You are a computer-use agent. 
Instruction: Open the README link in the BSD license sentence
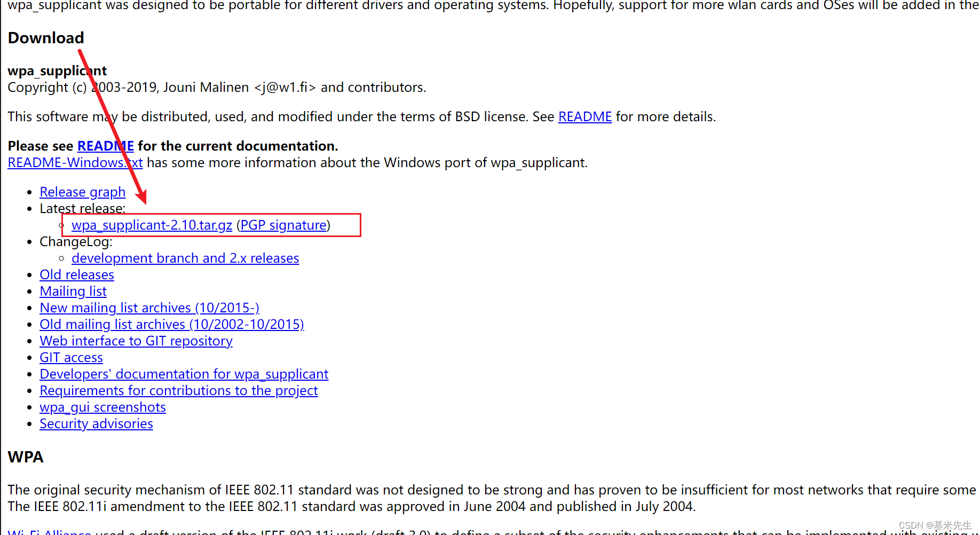(x=584, y=116)
